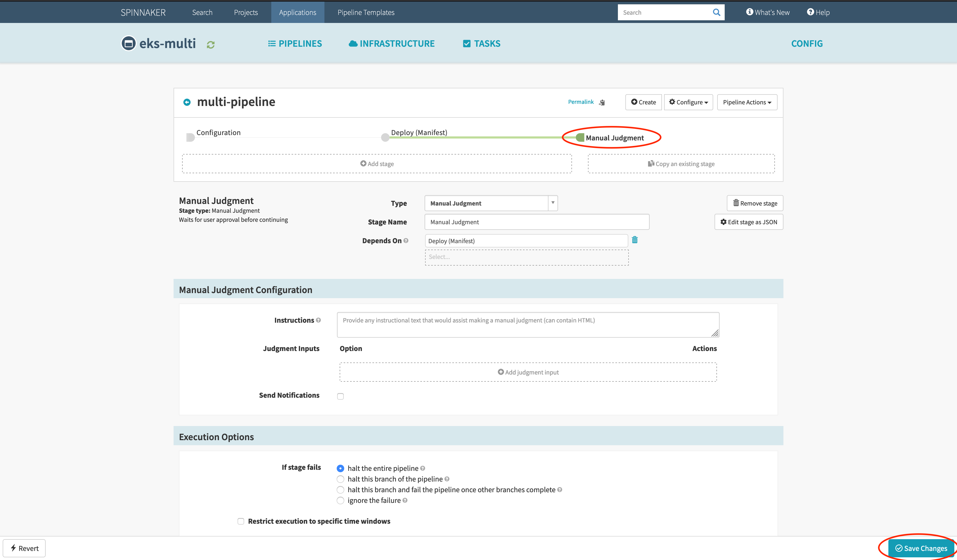Show help for halt this branch

click(x=447, y=479)
